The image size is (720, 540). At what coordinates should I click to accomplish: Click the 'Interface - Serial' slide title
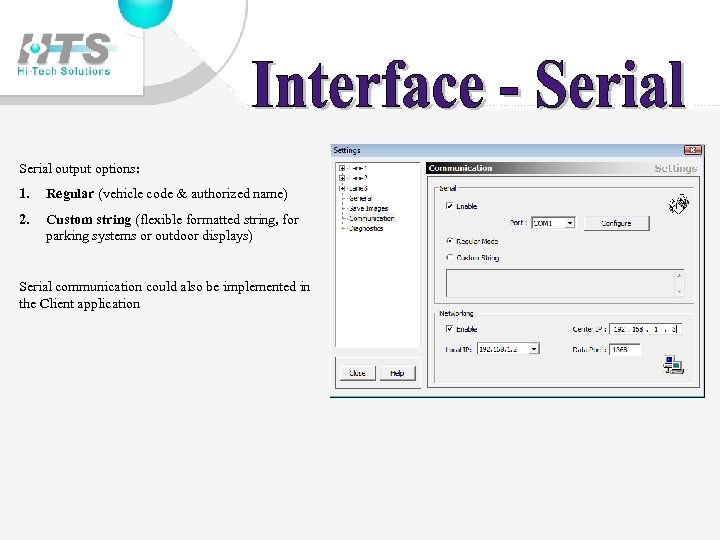(468, 85)
